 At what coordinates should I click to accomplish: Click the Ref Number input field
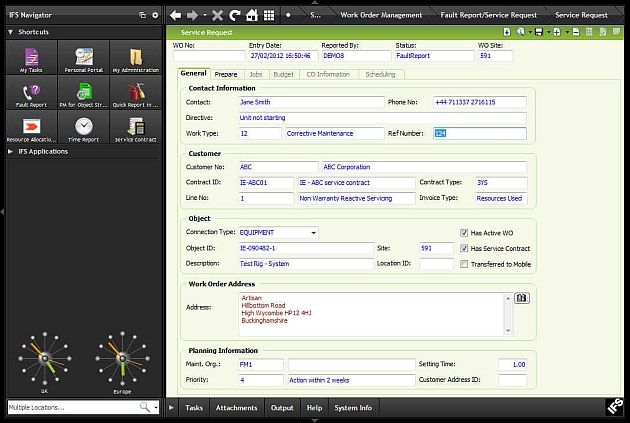[x=480, y=133]
